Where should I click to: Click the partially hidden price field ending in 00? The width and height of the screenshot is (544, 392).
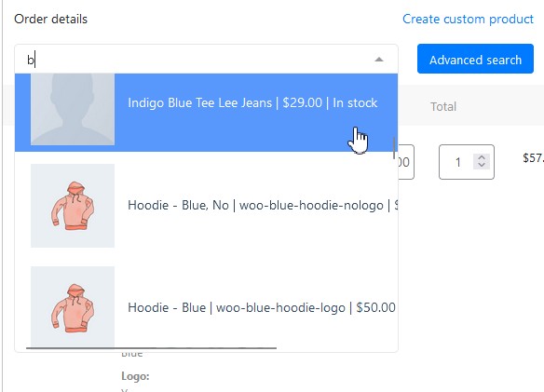(406, 162)
